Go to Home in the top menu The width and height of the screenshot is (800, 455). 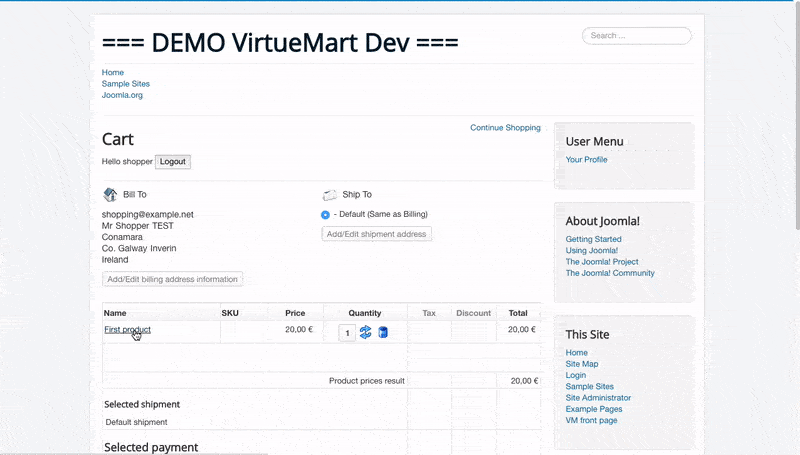point(113,72)
